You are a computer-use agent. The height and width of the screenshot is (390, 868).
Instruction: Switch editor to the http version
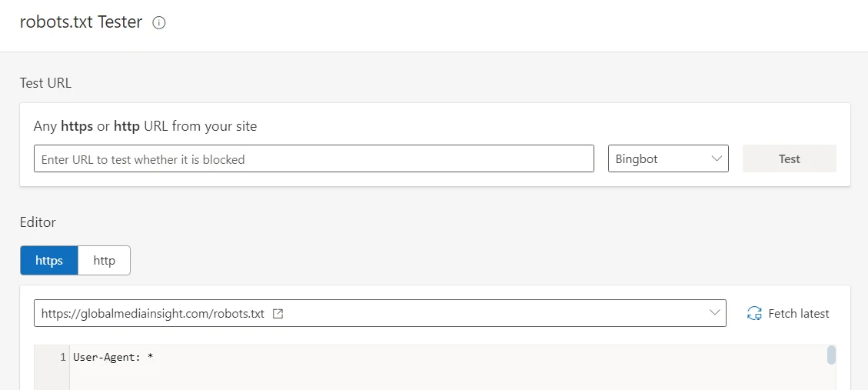tap(104, 260)
